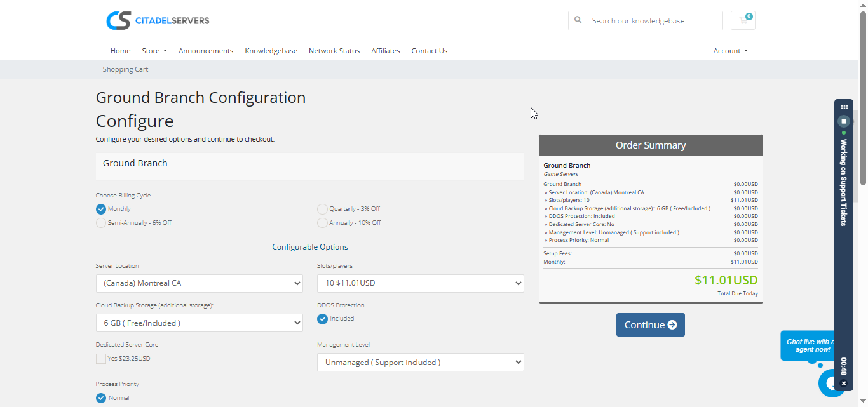Open the Store menu

(154, 51)
